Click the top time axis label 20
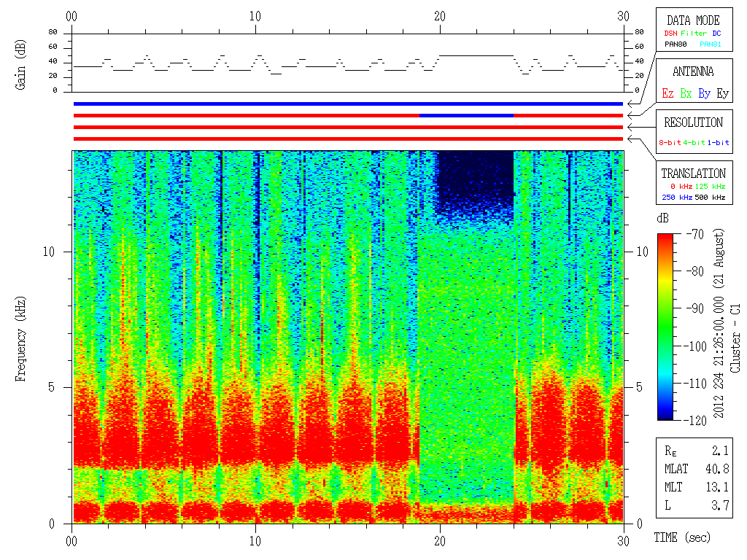This screenshot has width=747, height=560. (x=440, y=16)
